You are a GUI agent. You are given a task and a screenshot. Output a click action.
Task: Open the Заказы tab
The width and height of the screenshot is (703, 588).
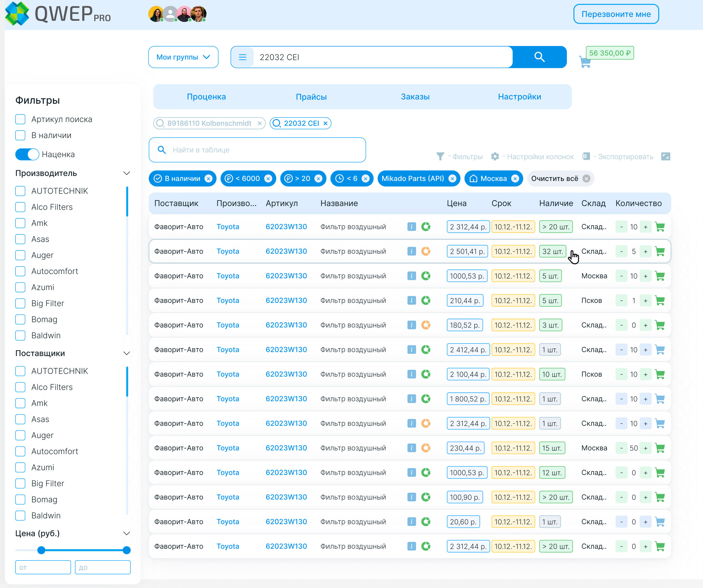tap(415, 97)
